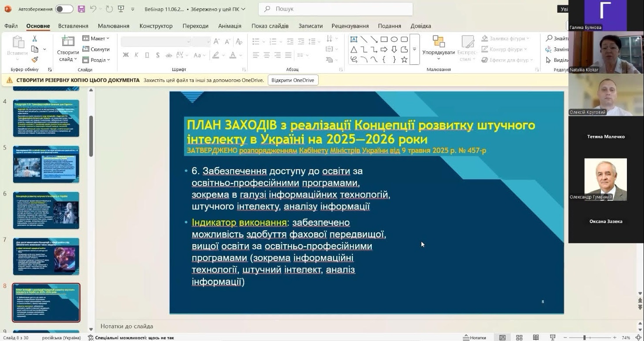Switch to Normal view icon

502,337
